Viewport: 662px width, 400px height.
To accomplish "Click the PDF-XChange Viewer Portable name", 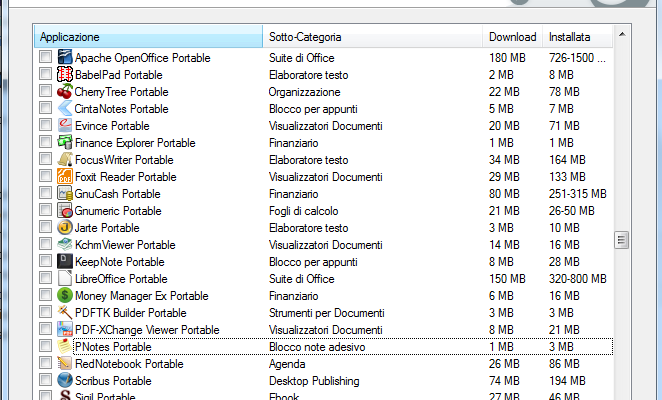I will coord(147,330).
